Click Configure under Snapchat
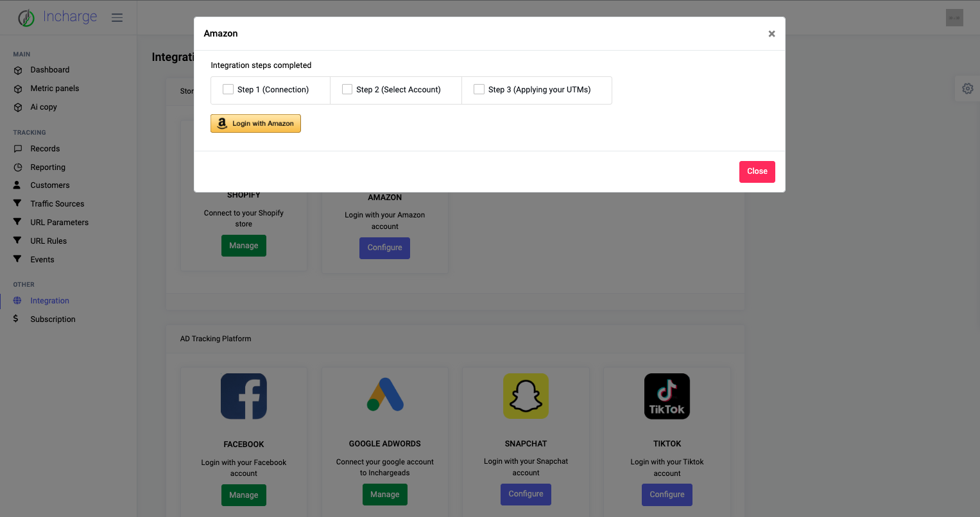Image resolution: width=980 pixels, height=517 pixels. coord(526,494)
